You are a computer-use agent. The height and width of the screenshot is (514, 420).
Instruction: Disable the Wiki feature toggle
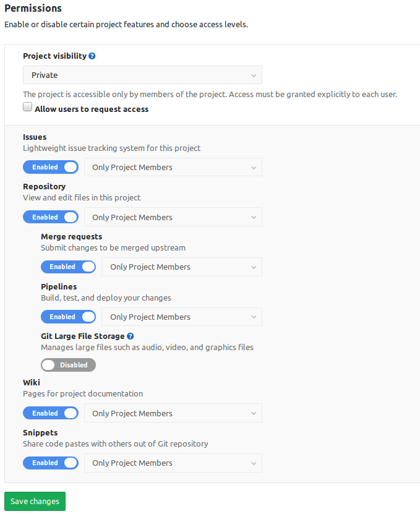point(51,413)
